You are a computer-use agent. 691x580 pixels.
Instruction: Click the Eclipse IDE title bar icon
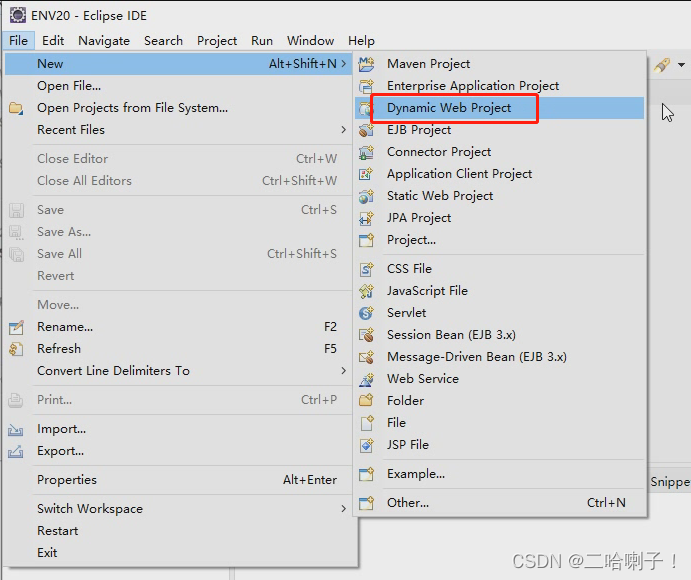(x=18, y=15)
